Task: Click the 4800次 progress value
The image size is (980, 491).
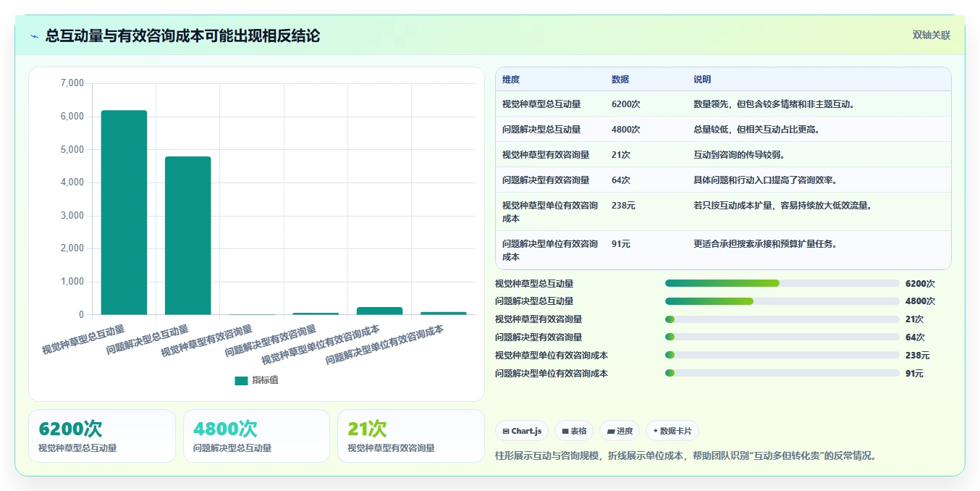Action: click(x=920, y=301)
